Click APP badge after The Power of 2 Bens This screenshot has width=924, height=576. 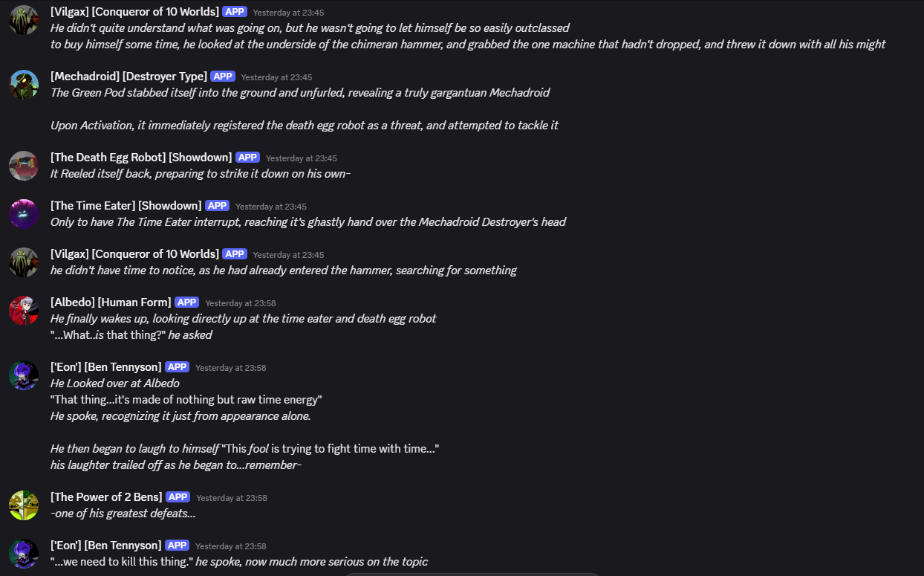tap(178, 497)
